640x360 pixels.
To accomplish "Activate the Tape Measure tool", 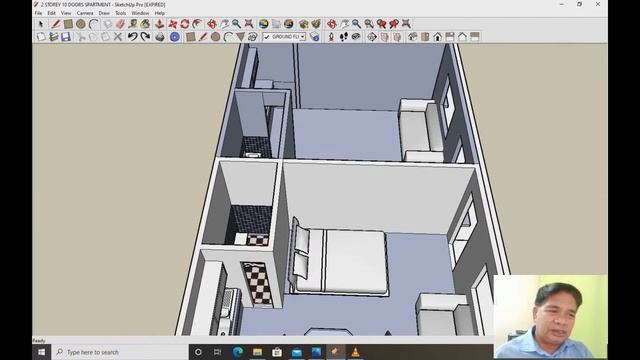I will coord(133,24).
